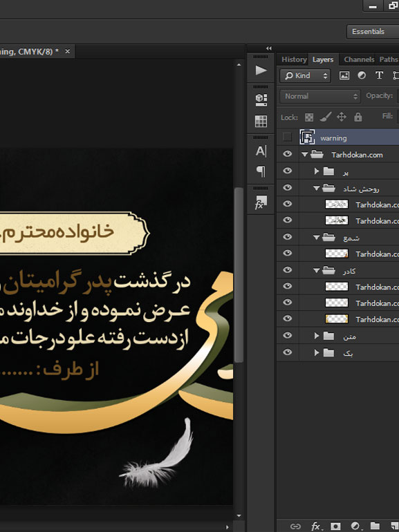Screen dimensions: 399x532
Task: Collapse the کادر group
Action: coord(317,271)
